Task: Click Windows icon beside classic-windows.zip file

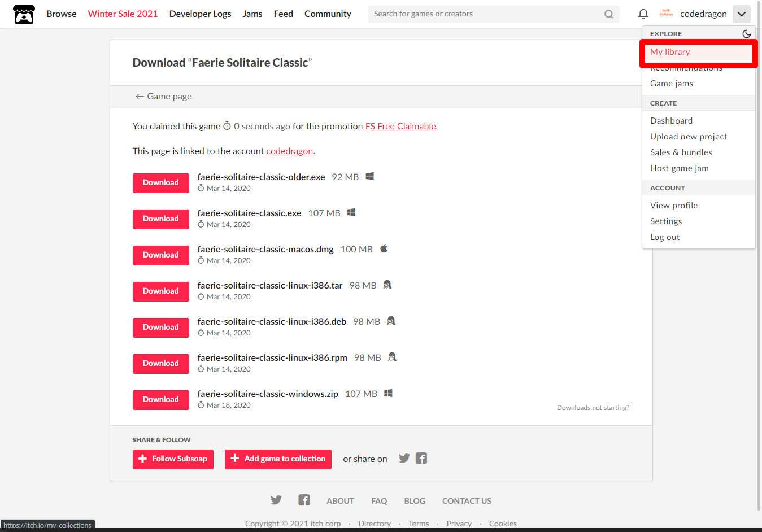Action: point(388,393)
